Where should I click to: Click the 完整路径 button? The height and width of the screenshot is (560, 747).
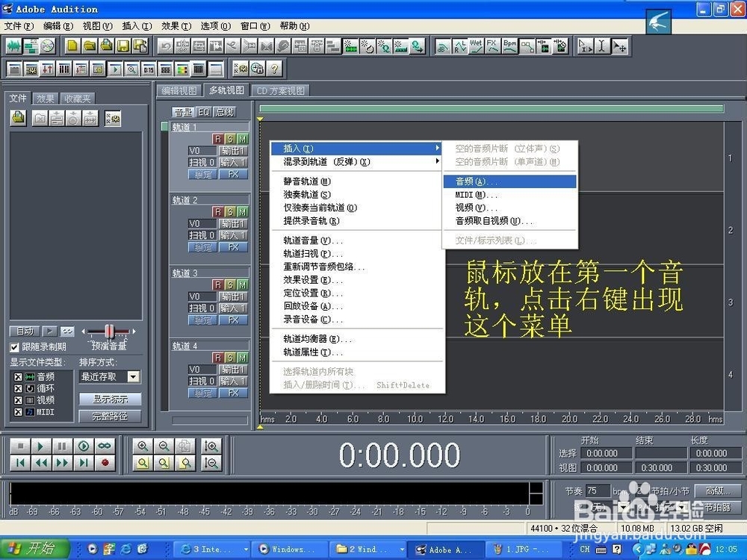(110, 416)
